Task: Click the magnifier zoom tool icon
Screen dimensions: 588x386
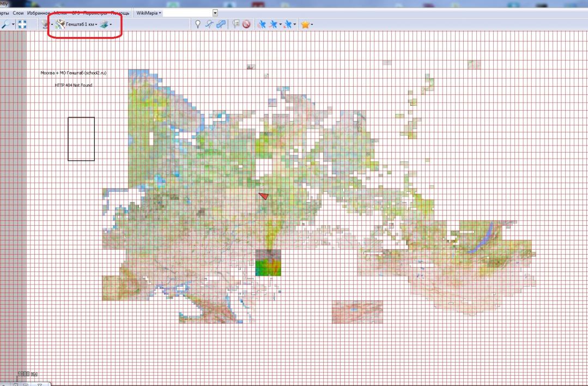Action: click(x=6, y=25)
